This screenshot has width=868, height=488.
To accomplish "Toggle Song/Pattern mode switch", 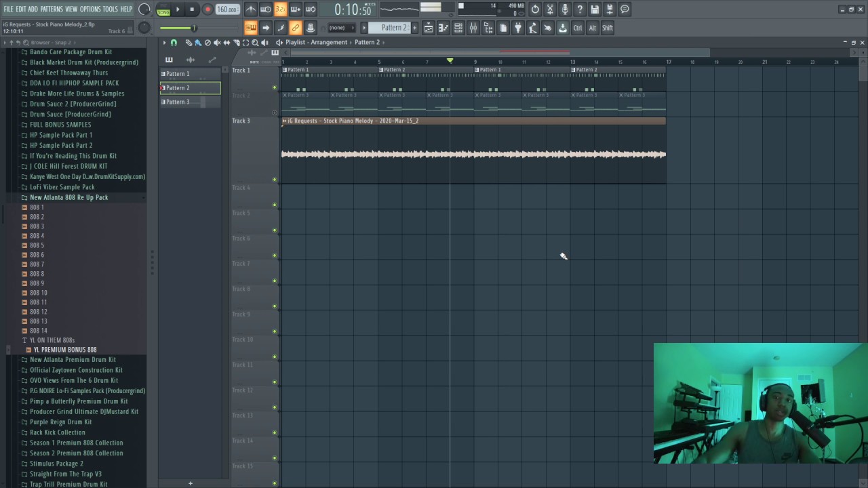I will click(163, 9).
